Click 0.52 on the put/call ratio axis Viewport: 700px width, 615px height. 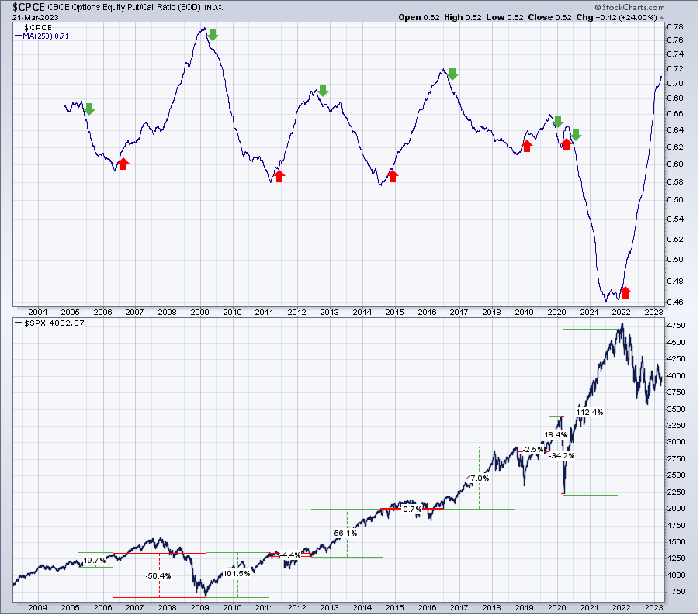(675, 239)
